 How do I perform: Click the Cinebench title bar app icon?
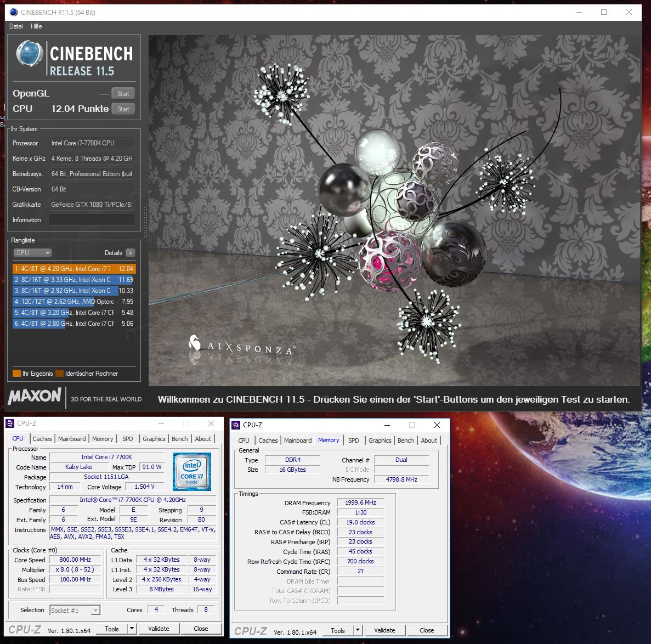(x=14, y=12)
